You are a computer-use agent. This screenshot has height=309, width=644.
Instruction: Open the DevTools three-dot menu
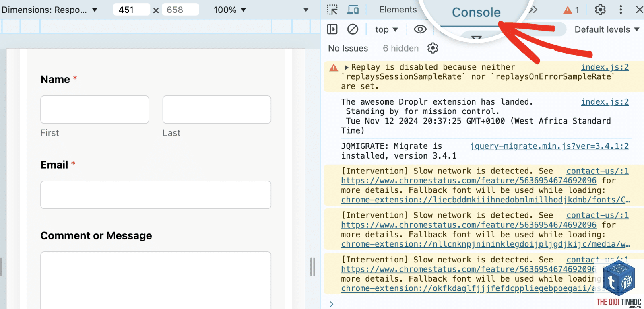pos(621,10)
